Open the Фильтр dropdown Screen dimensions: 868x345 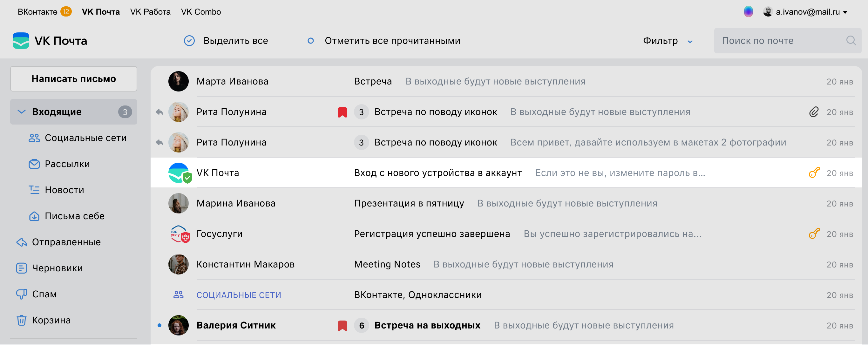668,41
